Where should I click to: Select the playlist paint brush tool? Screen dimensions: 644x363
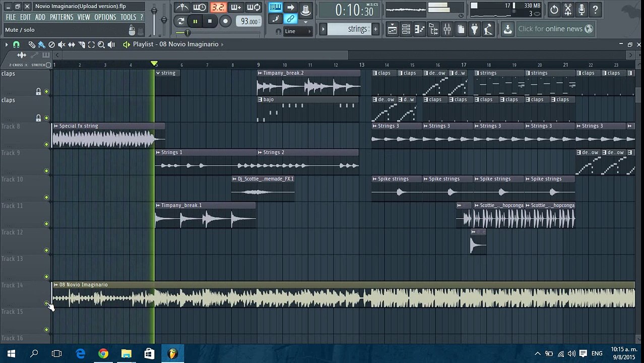[x=42, y=44]
